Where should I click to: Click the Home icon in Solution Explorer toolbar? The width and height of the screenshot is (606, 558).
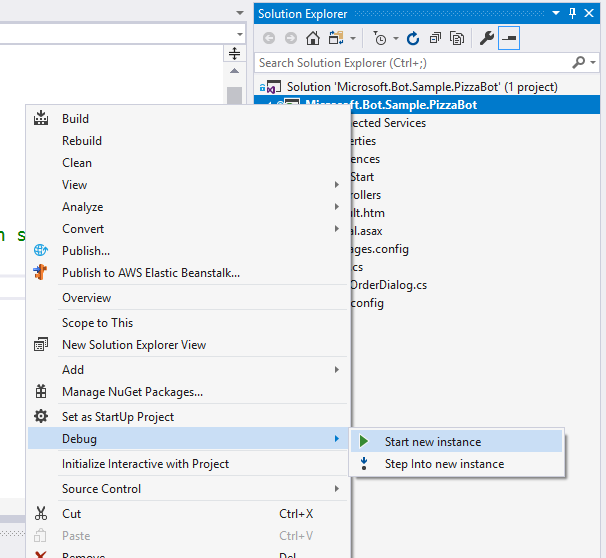point(313,38)
